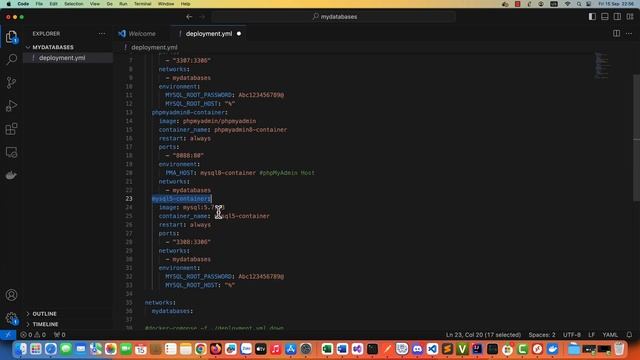Open editor More Actions ellipsis
Screen dimensions: 640x360
(629, 33)
